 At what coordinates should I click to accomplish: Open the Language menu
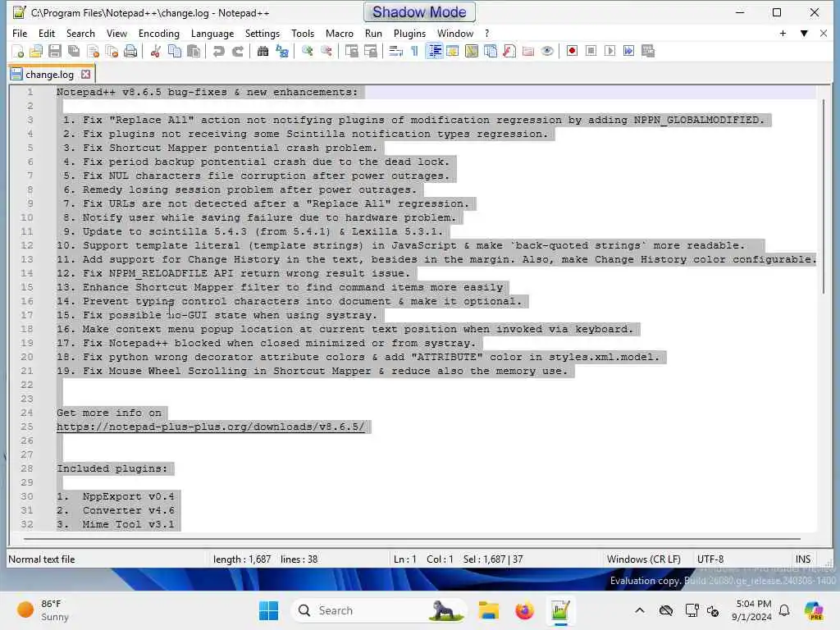click(212, 33)
